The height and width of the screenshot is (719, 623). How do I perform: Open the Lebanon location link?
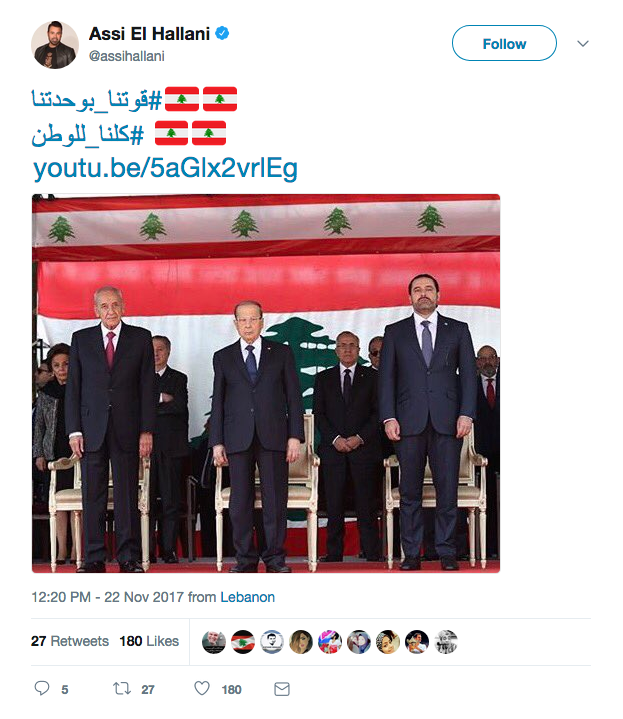coord(248,597)
